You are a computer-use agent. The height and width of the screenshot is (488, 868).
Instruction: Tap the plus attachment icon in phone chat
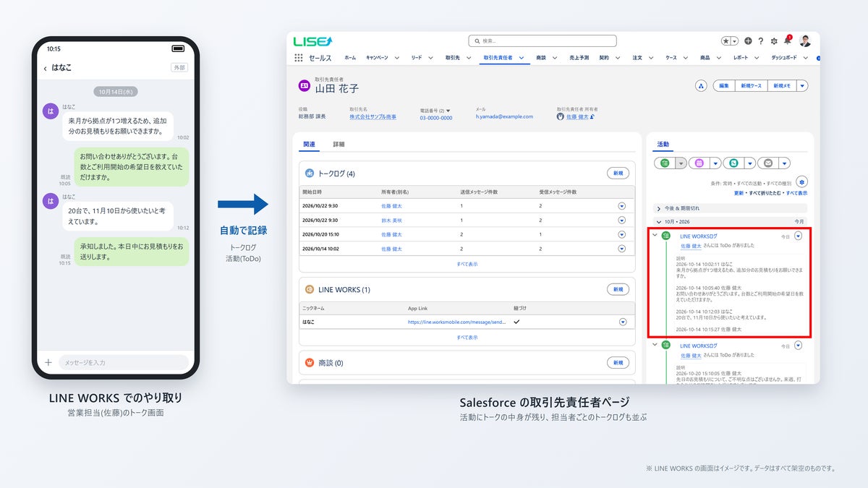pos(48,362)
